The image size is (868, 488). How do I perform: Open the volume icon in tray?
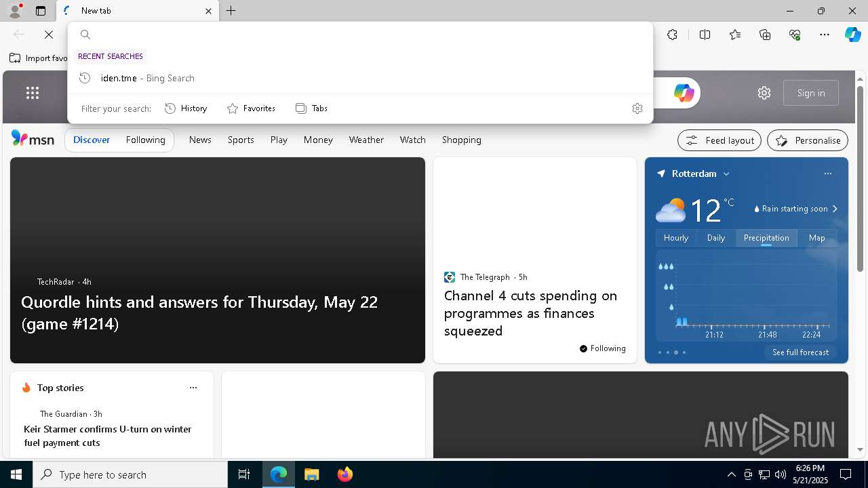tap(781, 474)
